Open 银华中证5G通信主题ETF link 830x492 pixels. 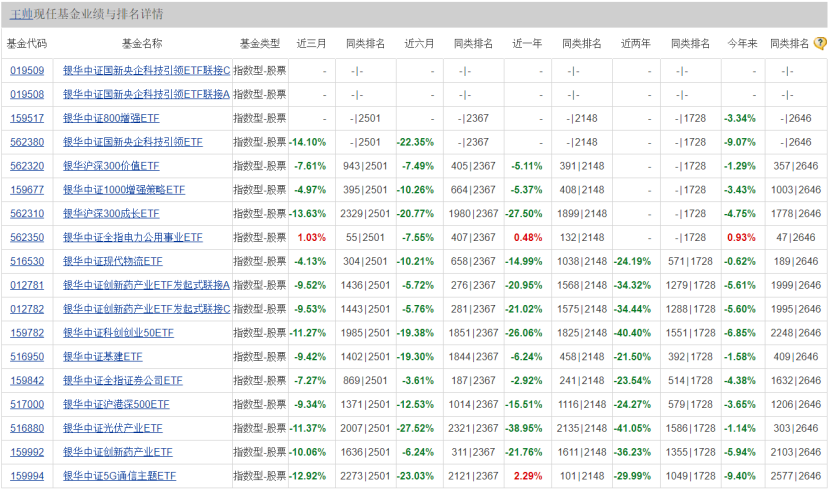point(119,476)
